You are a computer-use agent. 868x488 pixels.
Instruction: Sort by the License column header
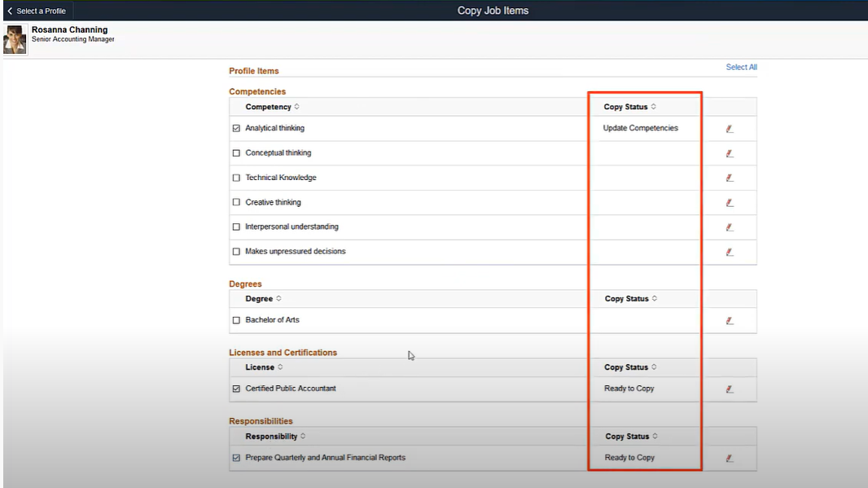click(x=264, y=367)
